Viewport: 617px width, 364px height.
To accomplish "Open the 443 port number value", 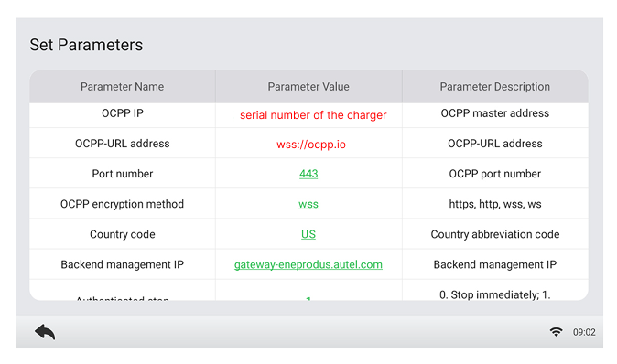I will click(x=308, y=174).
